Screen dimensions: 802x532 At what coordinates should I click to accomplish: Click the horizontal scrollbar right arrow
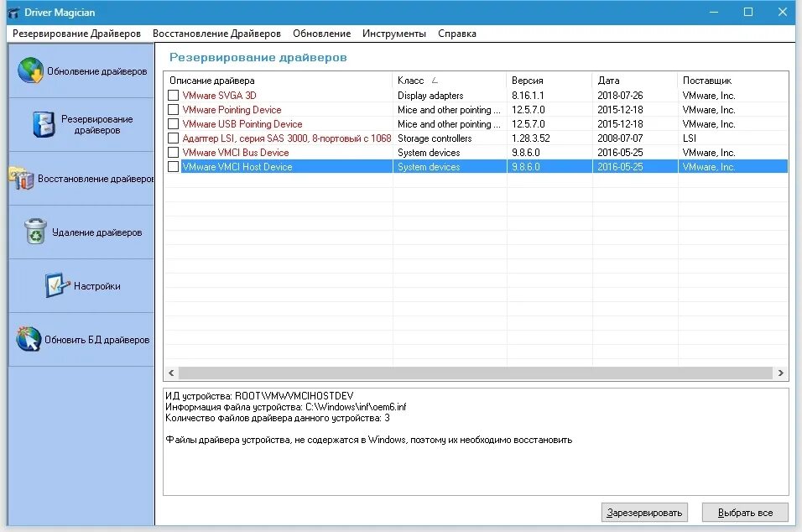pyautogui.click(x=780, y=372)
